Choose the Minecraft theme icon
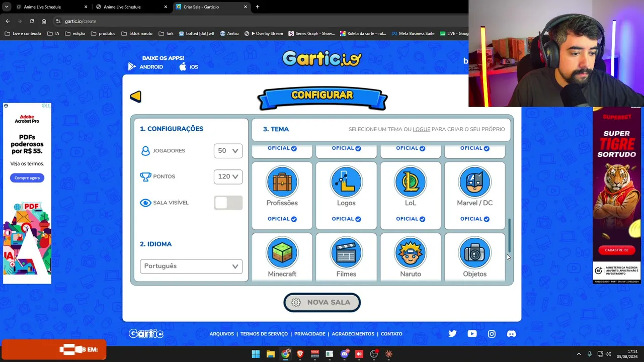The width and height of the screenshot is (644, 362). click(x=282, y=253)
